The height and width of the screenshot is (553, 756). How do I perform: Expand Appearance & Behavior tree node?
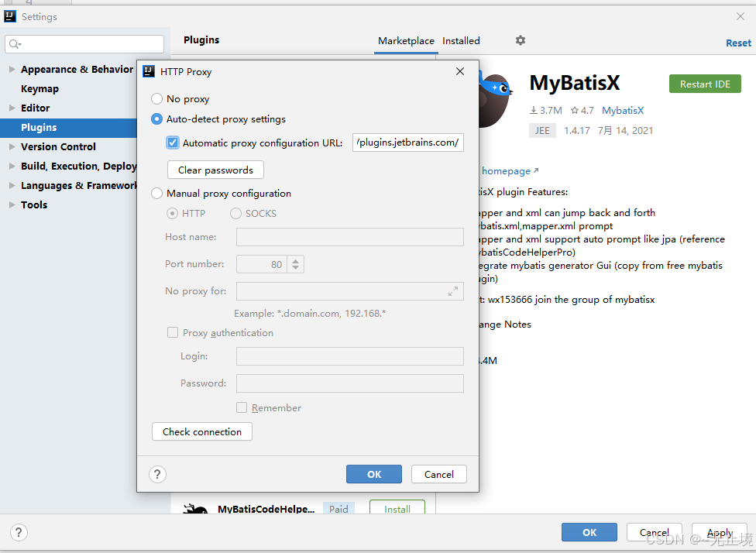coord(12,70)
